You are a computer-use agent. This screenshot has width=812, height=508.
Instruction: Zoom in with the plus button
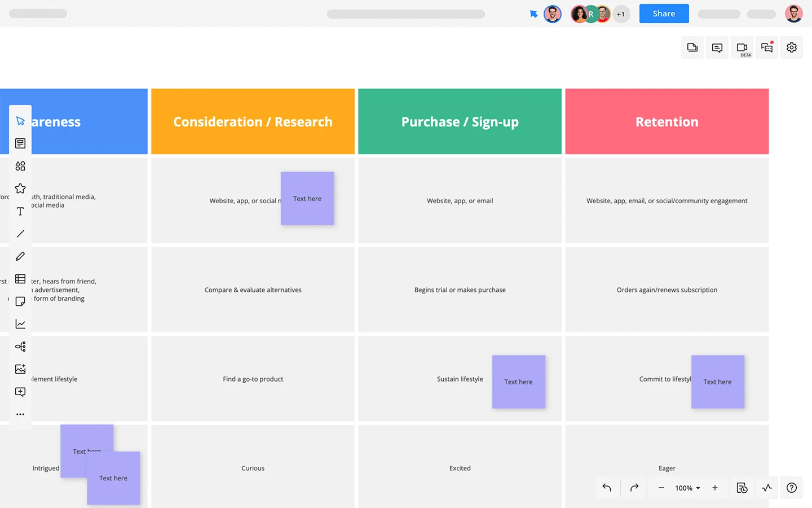(x=715, y=488)
